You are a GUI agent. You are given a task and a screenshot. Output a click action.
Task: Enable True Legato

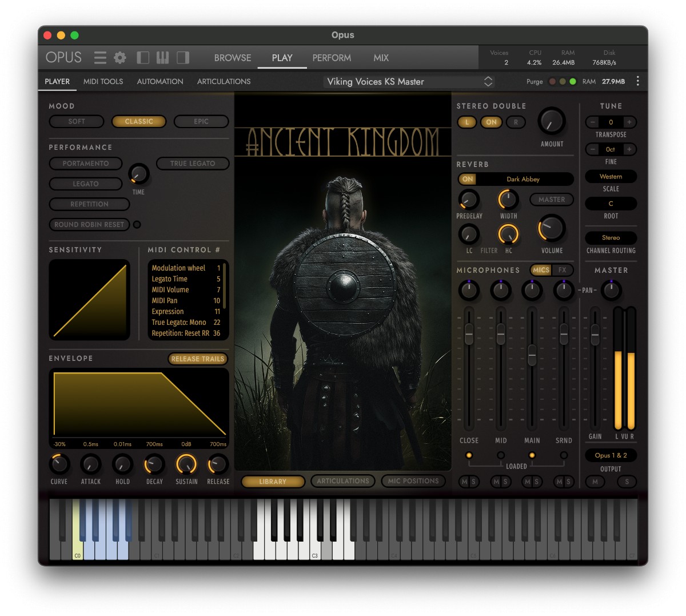pyautogui.click(x=193, y=164)
